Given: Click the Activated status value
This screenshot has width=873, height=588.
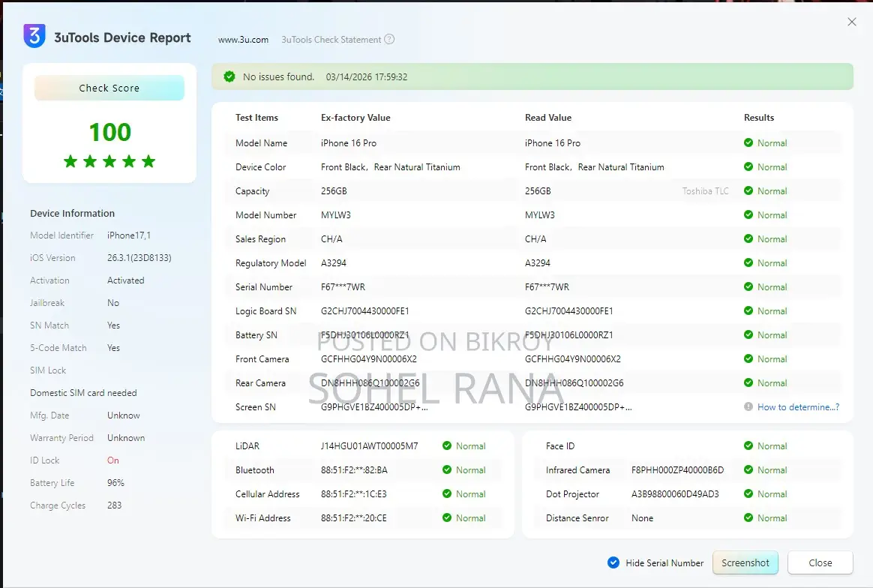Looking at the screenshot, I should (126, 280).
